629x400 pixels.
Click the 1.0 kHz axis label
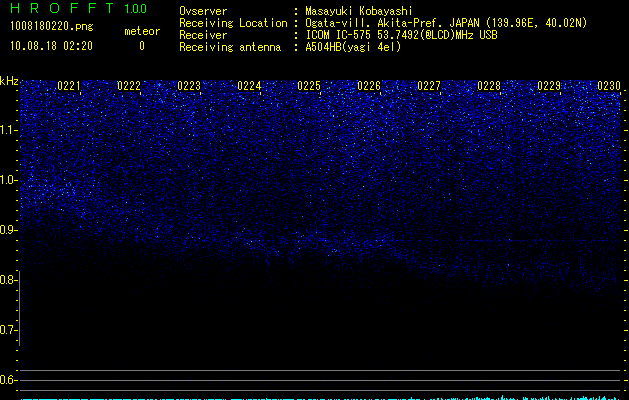[x=8, y=180]
